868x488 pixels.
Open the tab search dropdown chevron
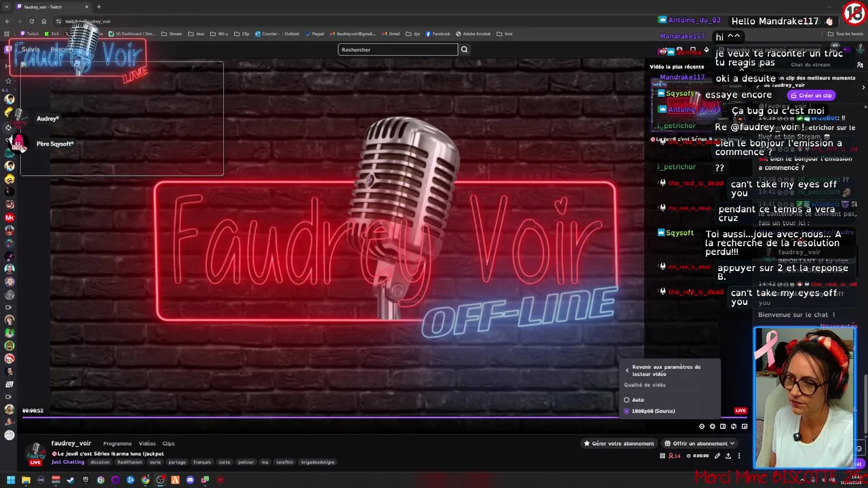tap(7, 7)
